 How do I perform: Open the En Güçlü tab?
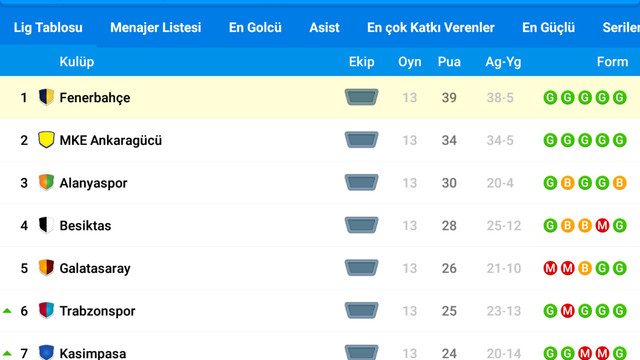point(548,27)
